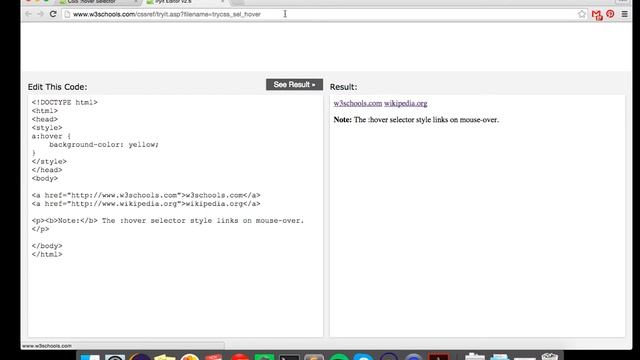Open Finder from the Dock
This screenshot has height=360, width=640.
(x=90, y=358)
